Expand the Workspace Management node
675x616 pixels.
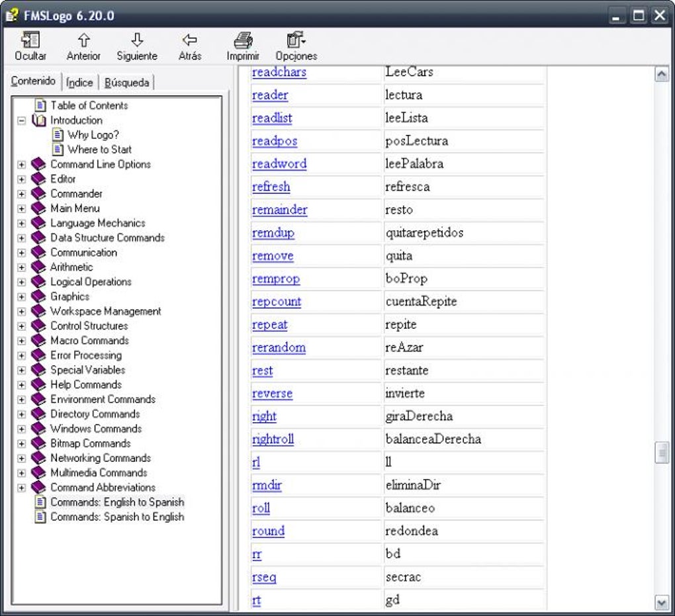point(22,311)
